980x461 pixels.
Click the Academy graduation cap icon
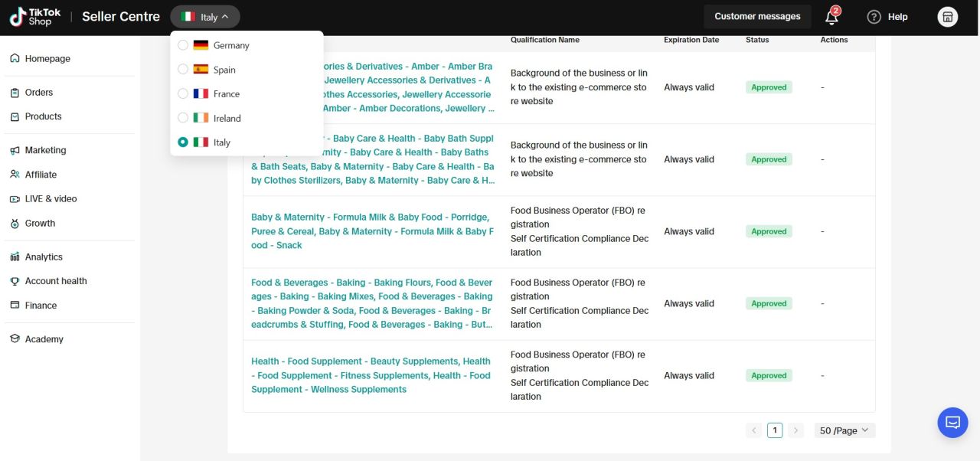(15, 339)
